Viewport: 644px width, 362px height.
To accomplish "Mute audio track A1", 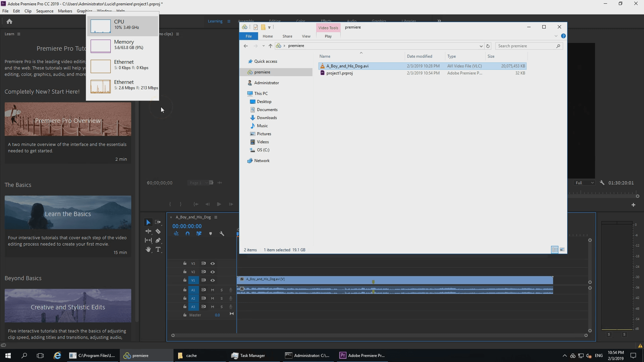I will [x=212, y=290].
